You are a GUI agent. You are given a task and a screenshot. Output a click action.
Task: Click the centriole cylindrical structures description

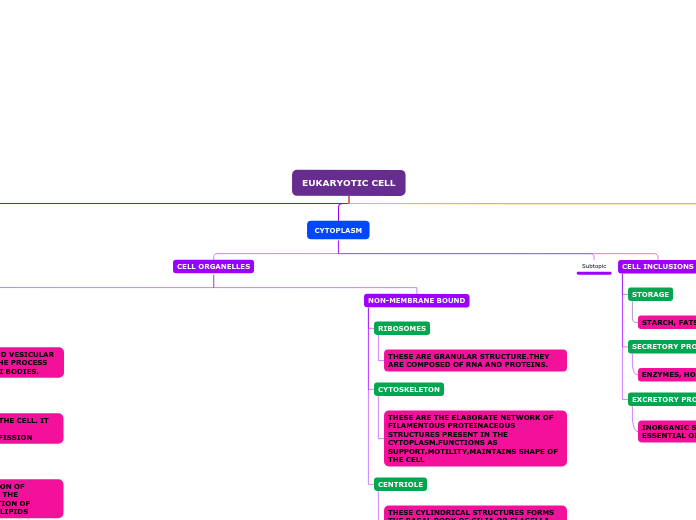coord(475,513)
